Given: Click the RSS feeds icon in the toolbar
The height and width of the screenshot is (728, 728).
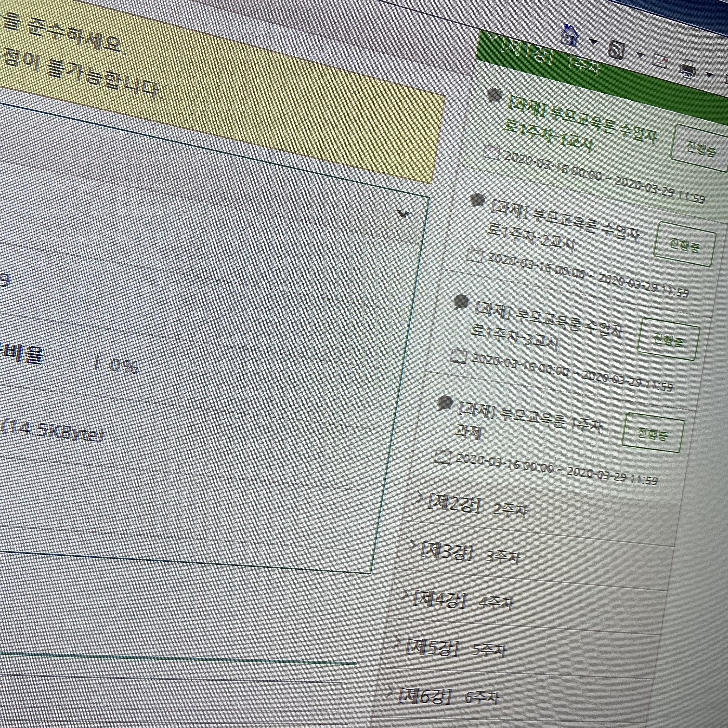Looking at the screenshot, I should [x=617, y=50].
